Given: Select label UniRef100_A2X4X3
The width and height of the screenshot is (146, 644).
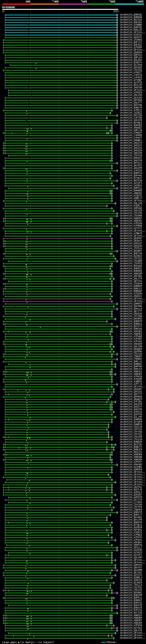Looking at the screenshot, I should point(131,552).
